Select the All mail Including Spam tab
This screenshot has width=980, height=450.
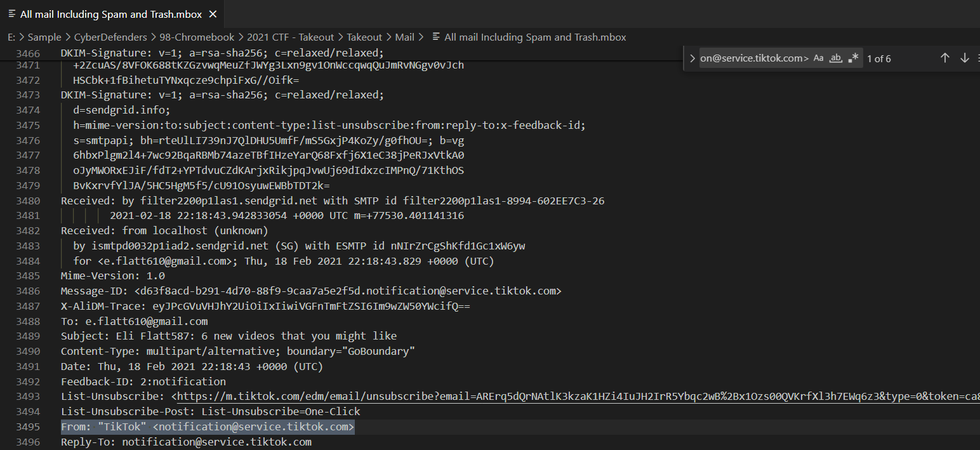[x=111, y=14]
